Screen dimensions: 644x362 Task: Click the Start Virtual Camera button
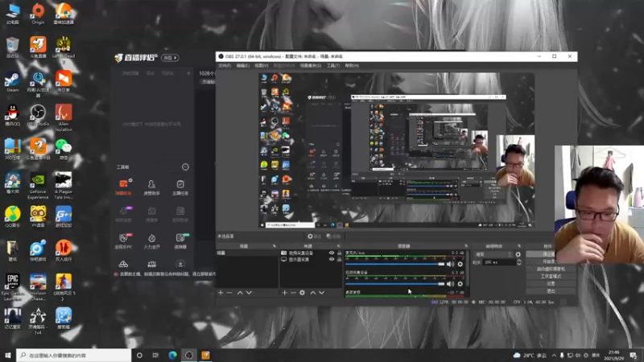[551, 269]
